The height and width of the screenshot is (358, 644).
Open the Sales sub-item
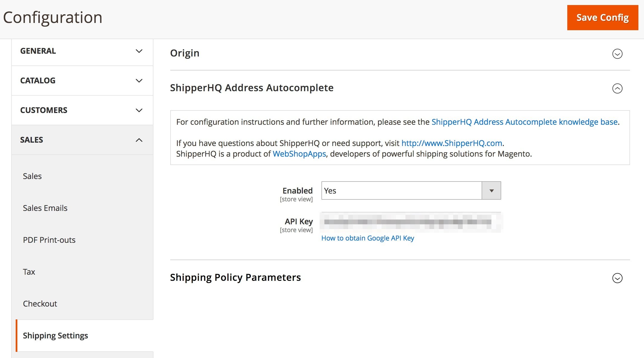[32, 176]
